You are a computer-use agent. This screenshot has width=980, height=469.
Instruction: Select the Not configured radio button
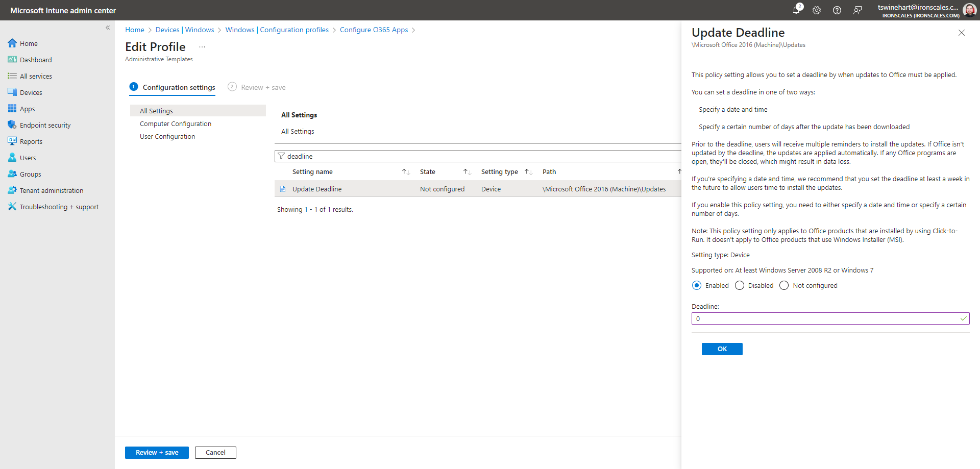(784, 285)
